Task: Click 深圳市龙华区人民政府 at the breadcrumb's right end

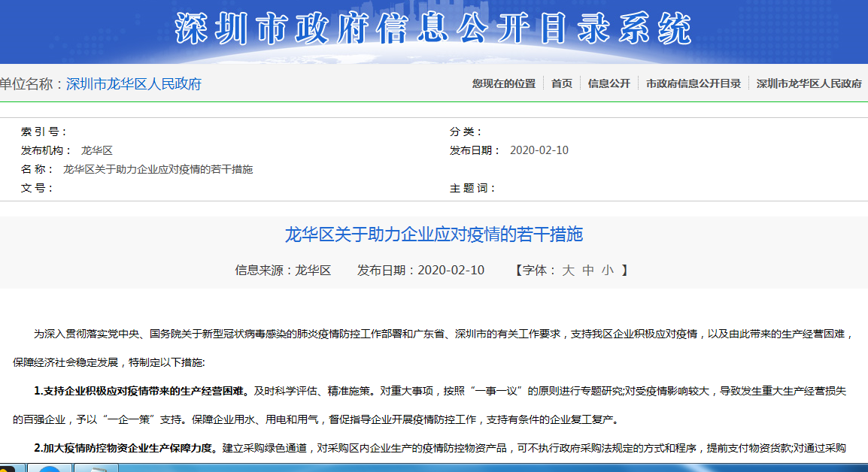Action: coord(809,83)
